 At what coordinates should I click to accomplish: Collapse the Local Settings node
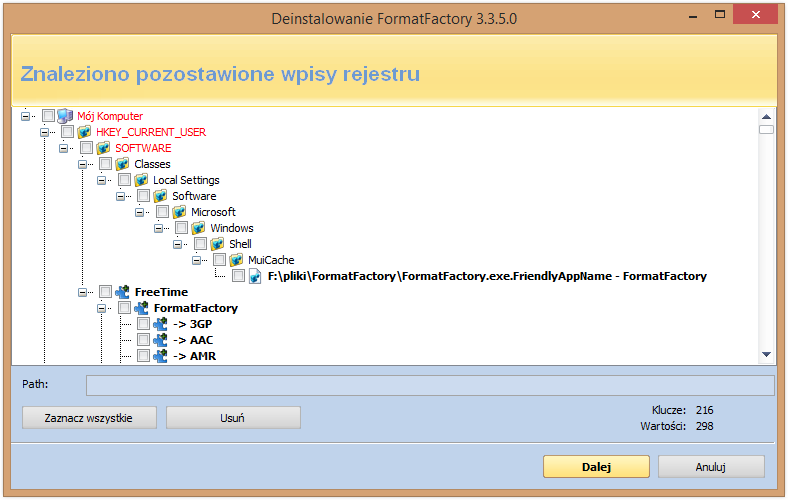102,180
